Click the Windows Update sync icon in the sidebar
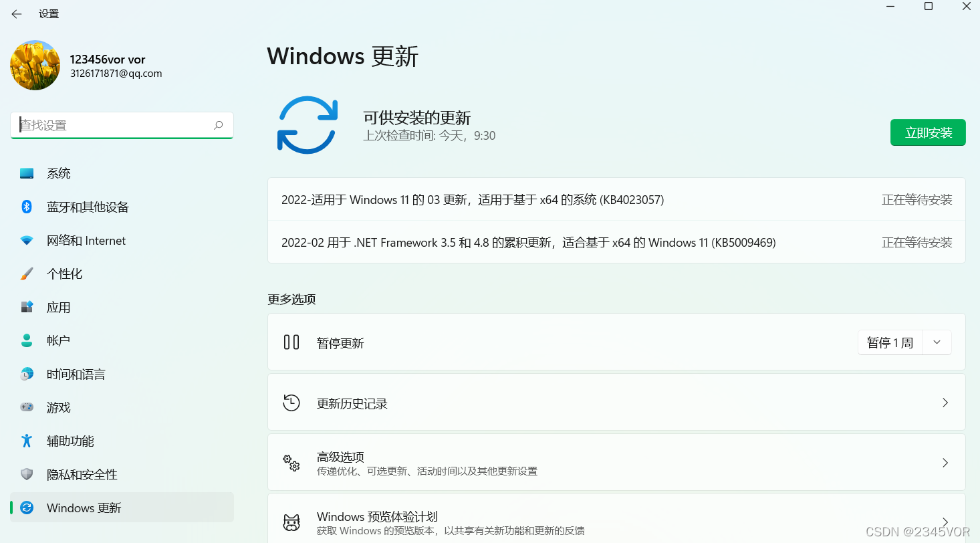980x543 pixels. point(27,508)
